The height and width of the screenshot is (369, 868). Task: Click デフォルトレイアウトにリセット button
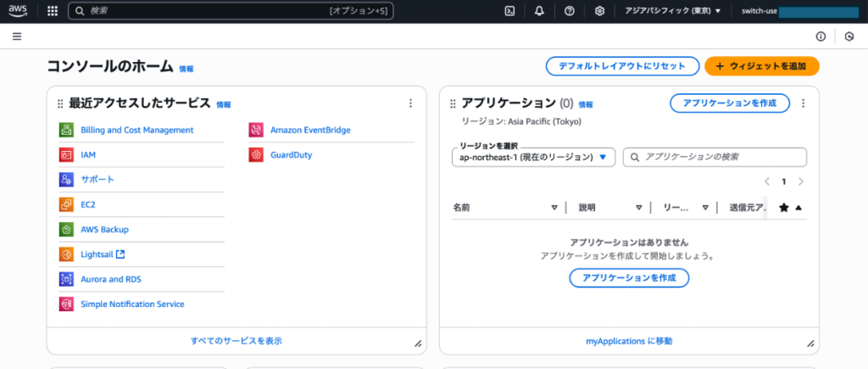point(622,66)
